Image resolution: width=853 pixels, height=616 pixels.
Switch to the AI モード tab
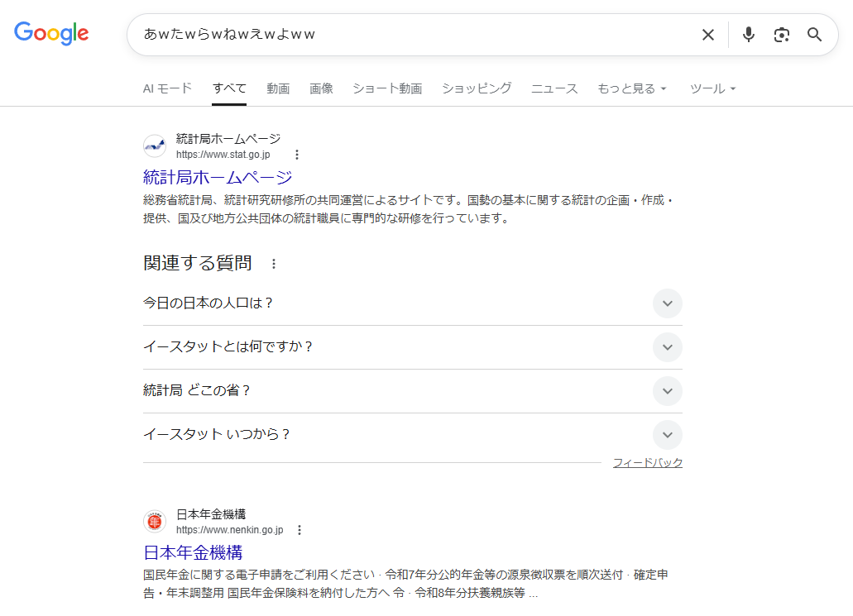pyautogui.click(x=167, y=88)
